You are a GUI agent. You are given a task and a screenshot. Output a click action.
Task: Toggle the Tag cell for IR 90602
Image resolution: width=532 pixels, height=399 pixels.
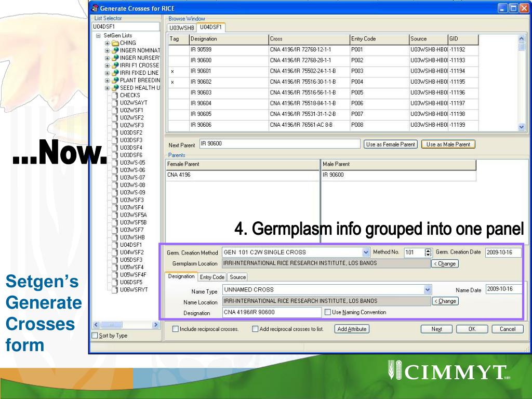coord(179,82)
